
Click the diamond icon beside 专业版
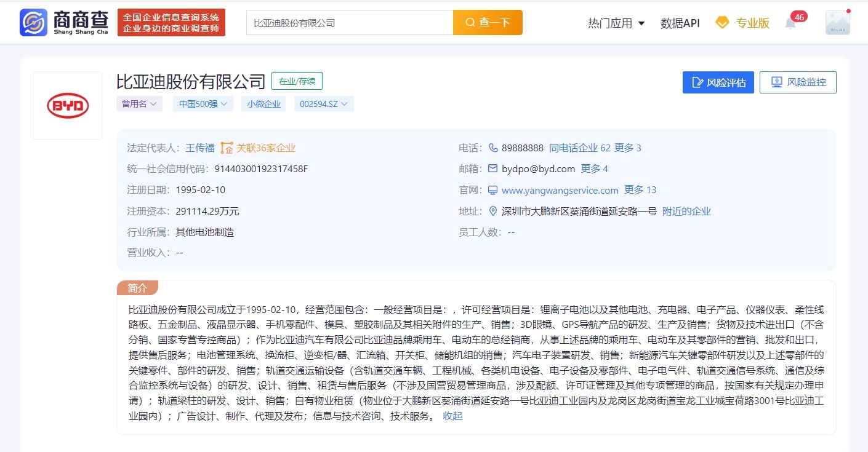coord(722,22)
